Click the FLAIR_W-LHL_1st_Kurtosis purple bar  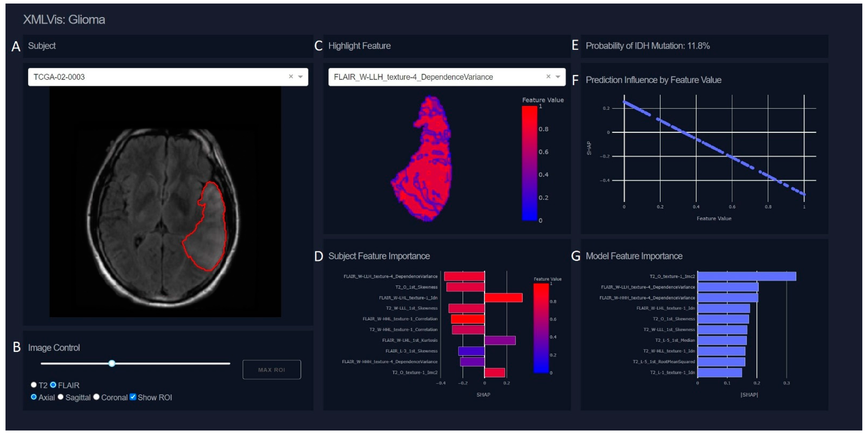(500, 340)
